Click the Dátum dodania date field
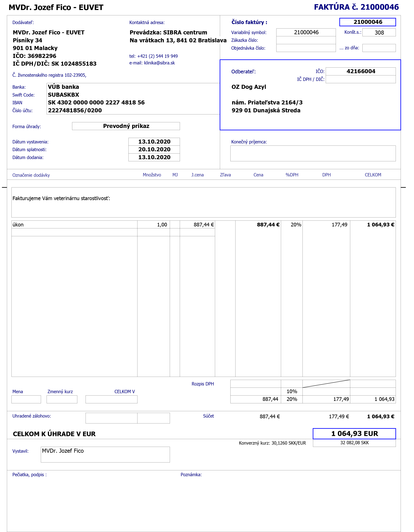Screen dimensions: 414x532 154,157
